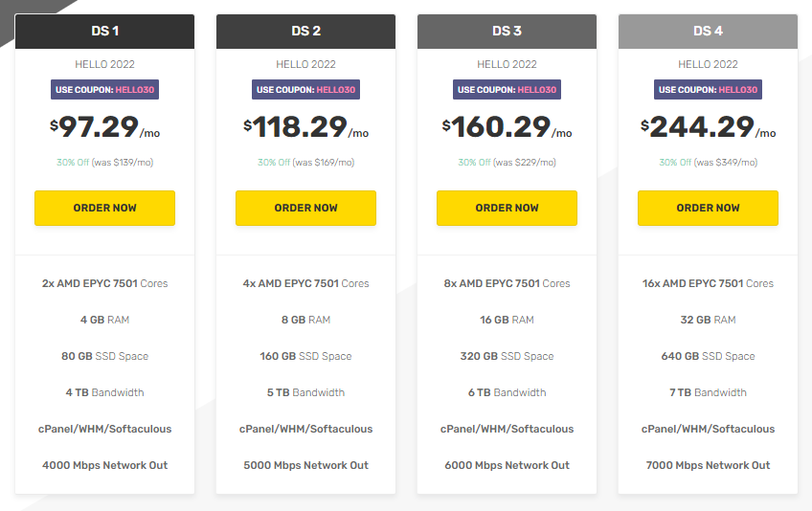Click the HELLO30 coupon badge in DS 1
Image resolution: width=812 pixels, height=511 pixels.
[104, 90]
